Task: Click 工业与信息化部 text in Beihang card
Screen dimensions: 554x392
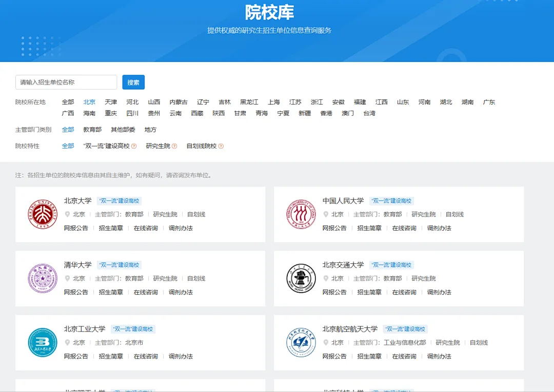Action: [x=405, y=342]
